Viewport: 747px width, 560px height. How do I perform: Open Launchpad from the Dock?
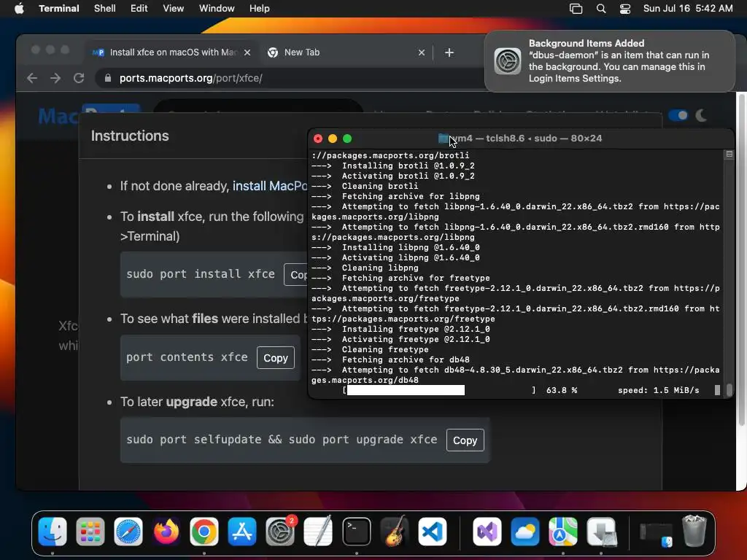coord(90,532)
